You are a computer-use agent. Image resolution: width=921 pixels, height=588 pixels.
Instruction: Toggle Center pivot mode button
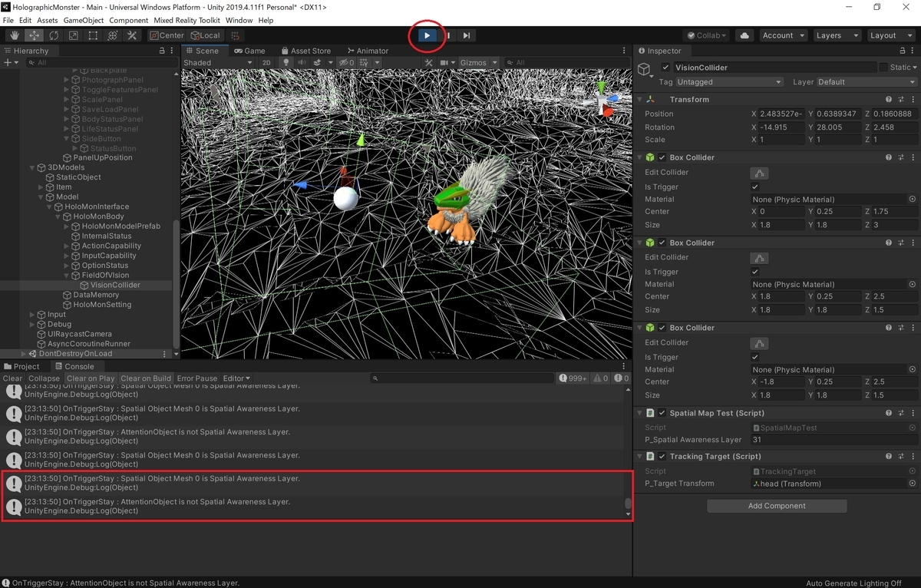pyautogui.click(x=167, y=35)
